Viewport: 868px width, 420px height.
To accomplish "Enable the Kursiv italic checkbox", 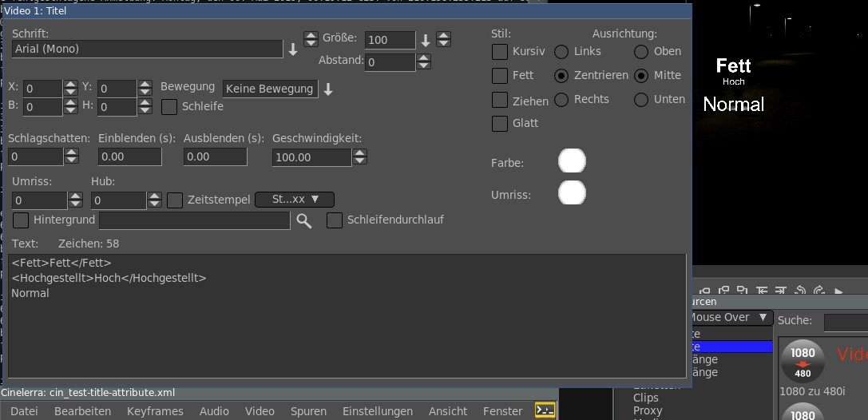I will coord(500,52).
